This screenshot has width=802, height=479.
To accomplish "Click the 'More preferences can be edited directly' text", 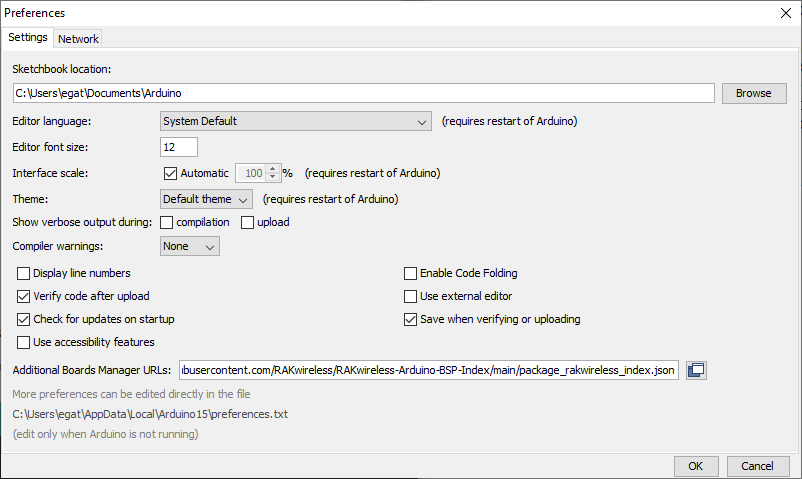I will [131, 394].
